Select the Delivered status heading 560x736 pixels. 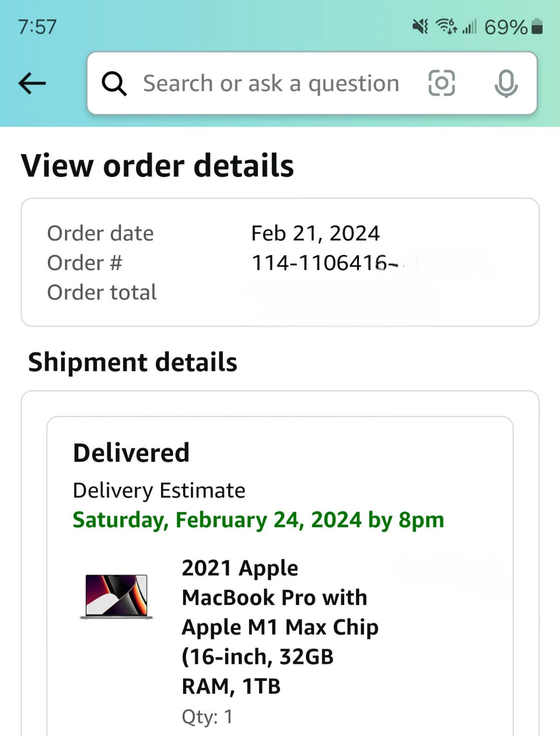point(132,452)
